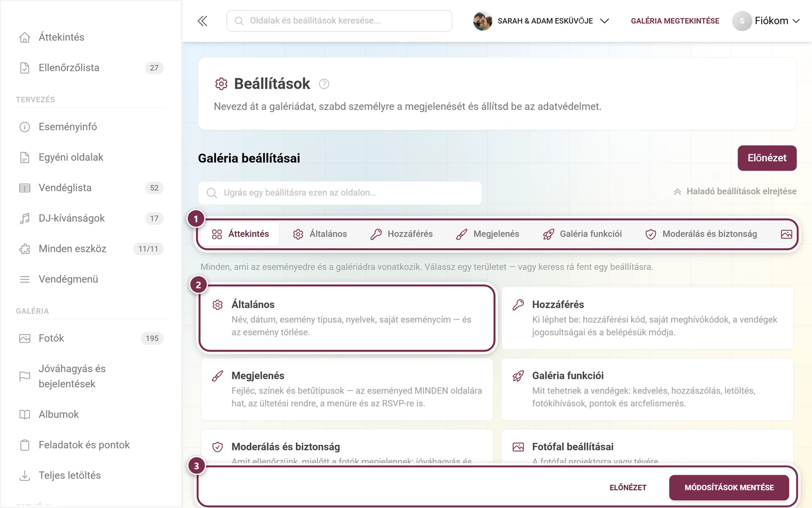Click the Előnézet link in bottom bar
Viewport: 812px width, 508px height.
[628, 488]
